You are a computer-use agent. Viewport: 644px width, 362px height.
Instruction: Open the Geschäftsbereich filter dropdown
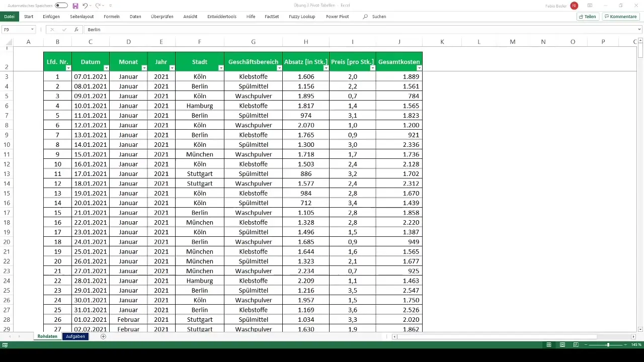pyautogui.click(x=279, y=68)
